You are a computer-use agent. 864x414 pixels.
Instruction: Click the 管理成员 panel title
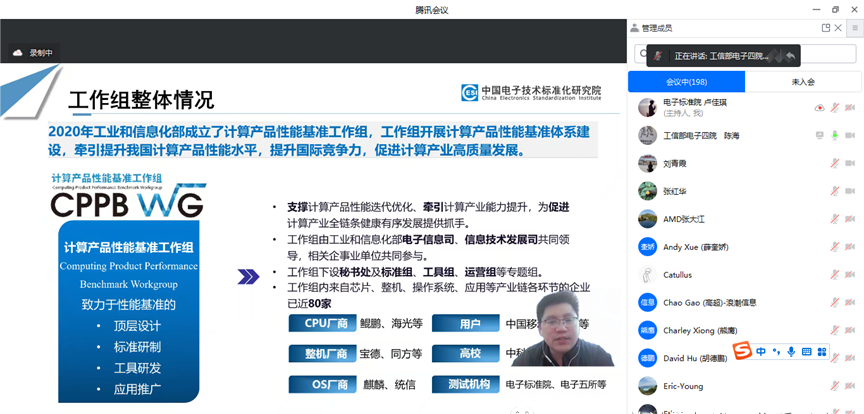coord(657,28)
